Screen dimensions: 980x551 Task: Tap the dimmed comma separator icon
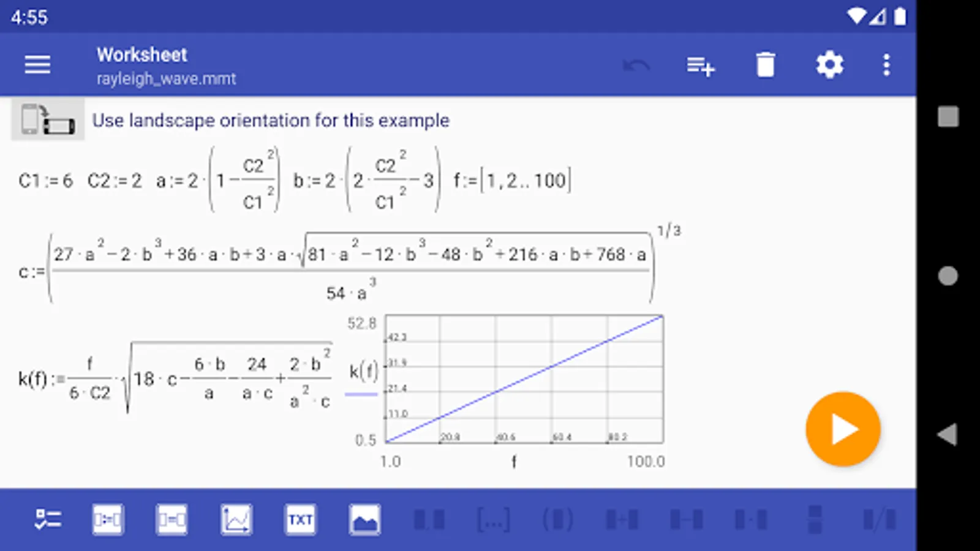click(429, 520)
